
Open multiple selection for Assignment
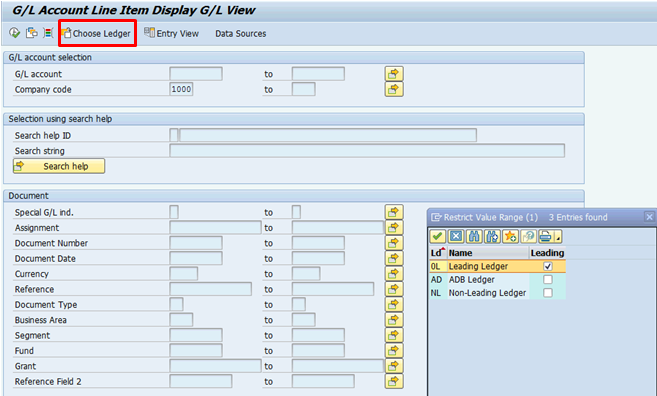[x=394, y=228]
